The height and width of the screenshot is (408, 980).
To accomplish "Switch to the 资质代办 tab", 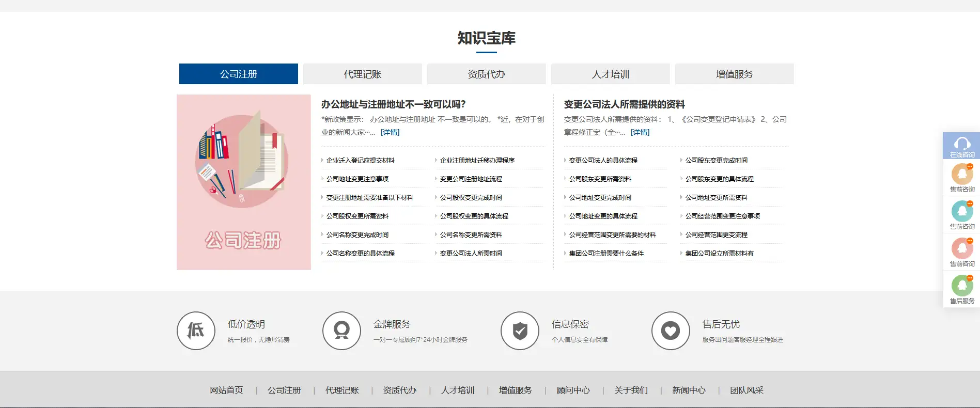I will [486, 74].
